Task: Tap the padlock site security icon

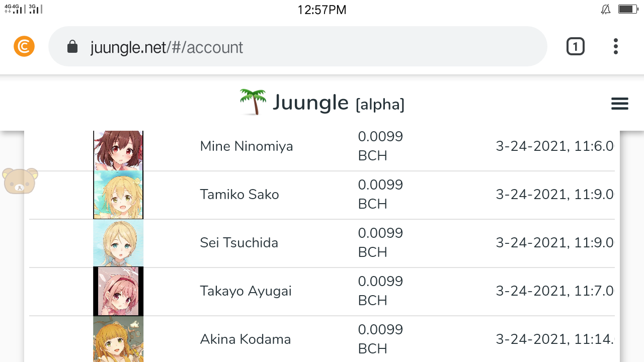Action: tap(72, 47)
